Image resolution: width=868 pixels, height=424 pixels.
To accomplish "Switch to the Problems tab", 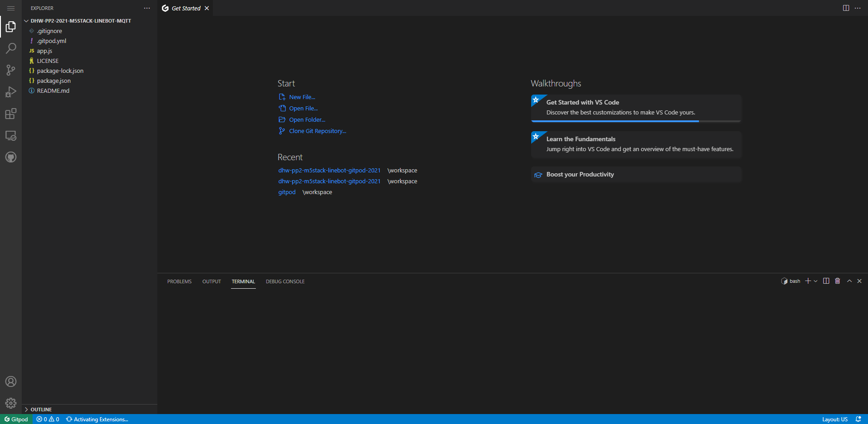I will 179,281.
